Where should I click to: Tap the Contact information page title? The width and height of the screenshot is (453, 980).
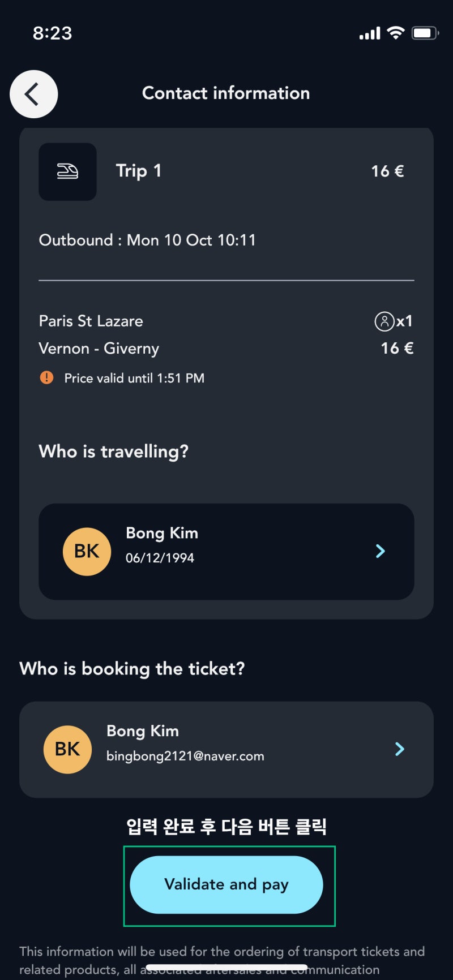(x=226, y=93)
